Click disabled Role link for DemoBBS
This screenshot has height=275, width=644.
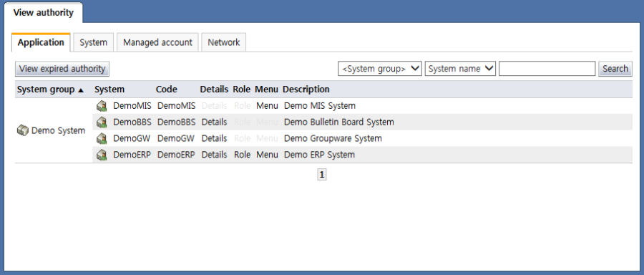243,122
